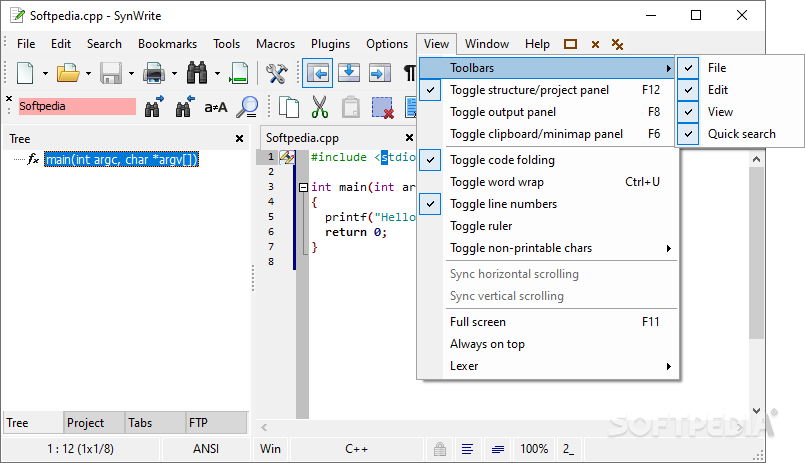Click the double brown X close-all icon

tap(617, 44)
